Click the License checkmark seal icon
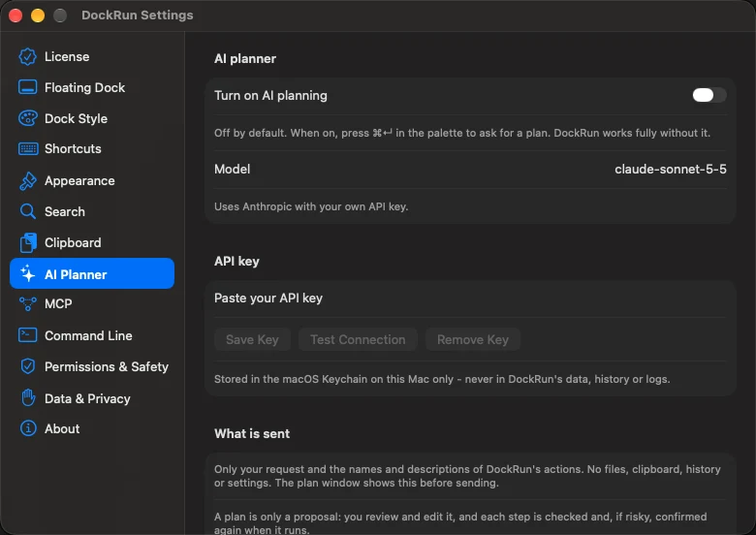756x535 pixels. [x=27, y=56]
